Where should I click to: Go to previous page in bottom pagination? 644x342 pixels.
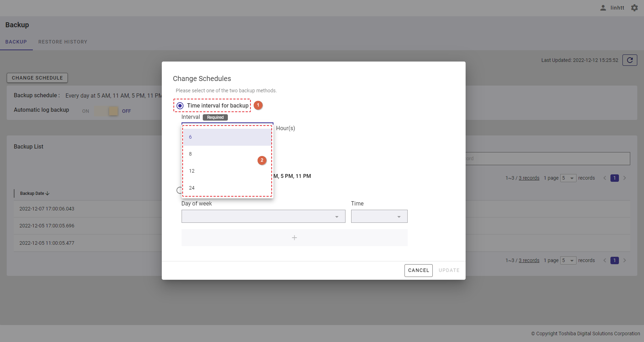pyautogui.click(x=605, y=260)
